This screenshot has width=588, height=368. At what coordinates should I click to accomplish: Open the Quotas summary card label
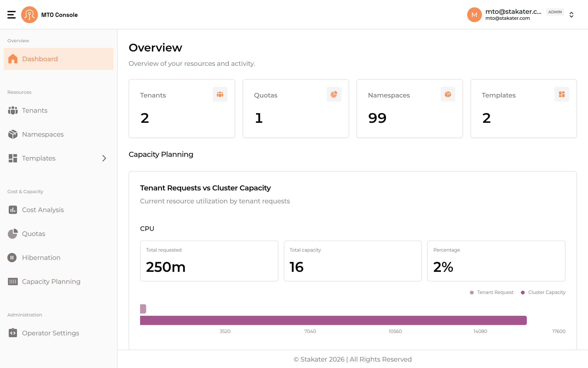click(266, 95)
